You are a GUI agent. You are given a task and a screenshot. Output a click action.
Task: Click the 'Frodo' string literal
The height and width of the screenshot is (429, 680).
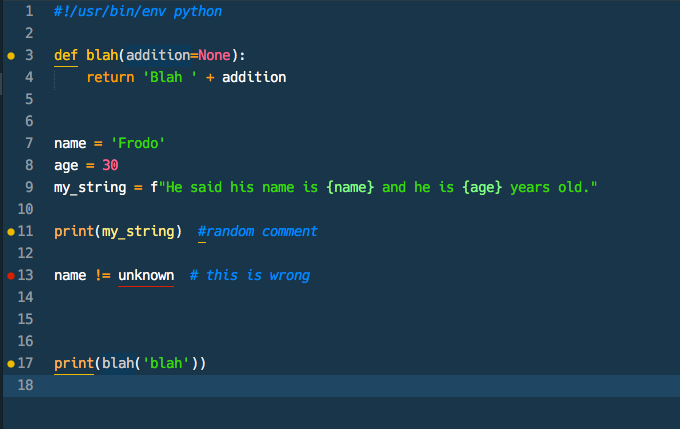(x=138, y=143)
